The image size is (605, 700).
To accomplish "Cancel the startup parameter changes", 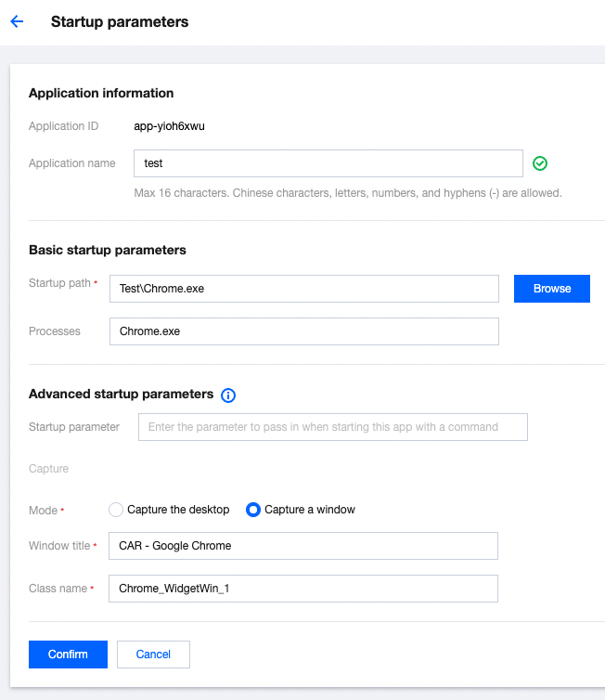I will click(x=153, y=655).
